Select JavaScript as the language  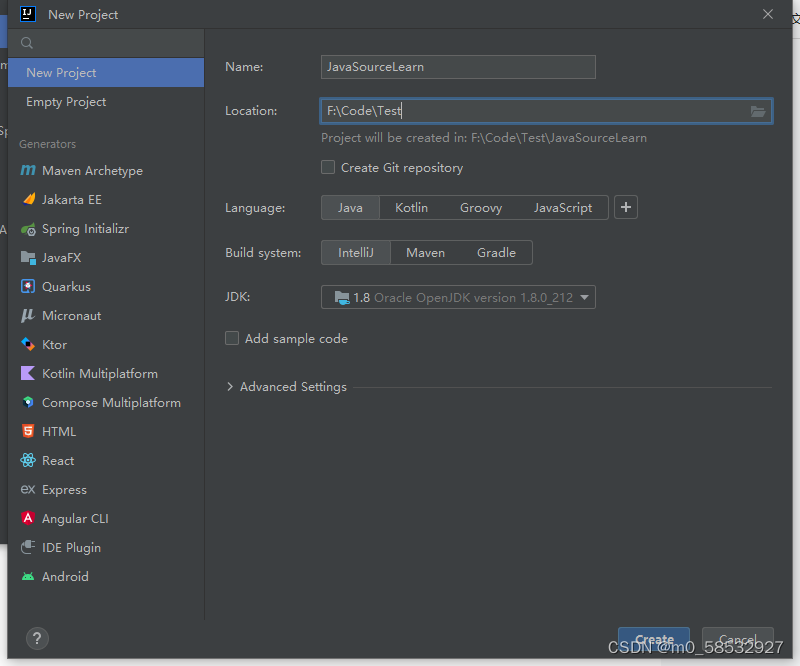pos(563,208)
